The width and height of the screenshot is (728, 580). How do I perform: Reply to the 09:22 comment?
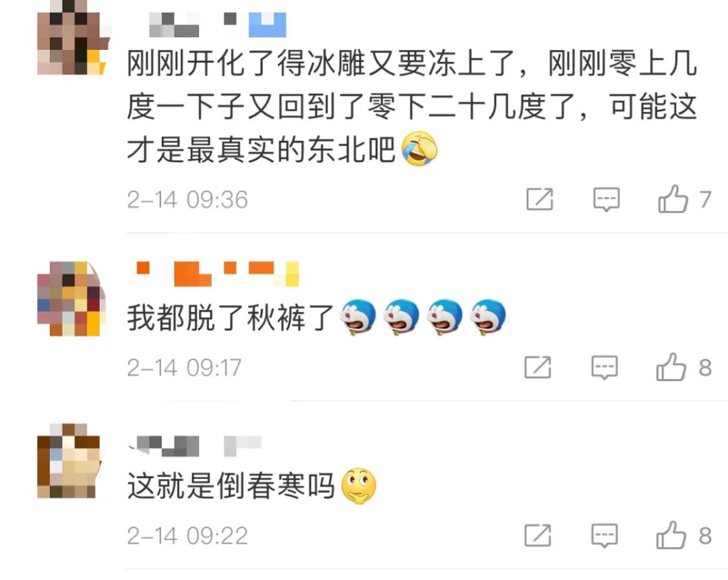(x=605, y=536)
